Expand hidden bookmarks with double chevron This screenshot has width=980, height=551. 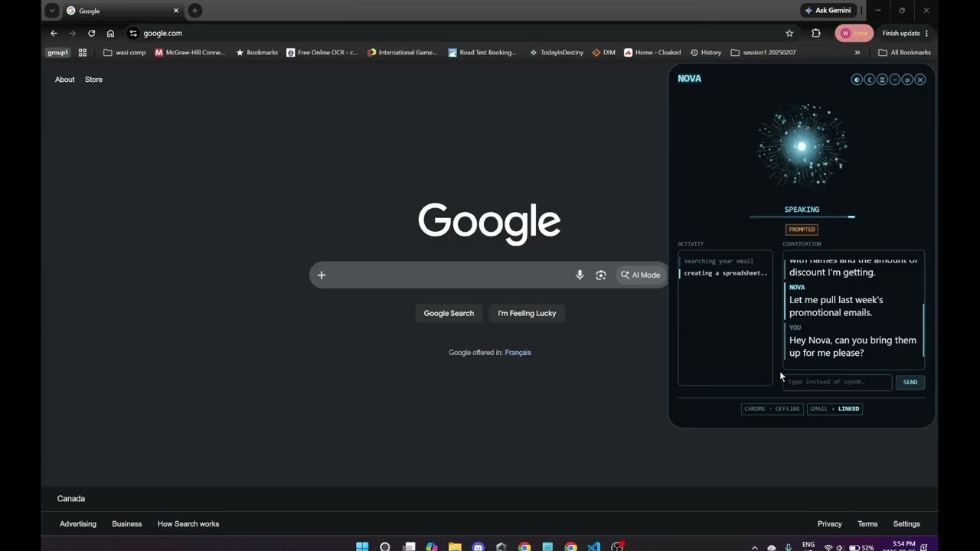click(857, 53)
